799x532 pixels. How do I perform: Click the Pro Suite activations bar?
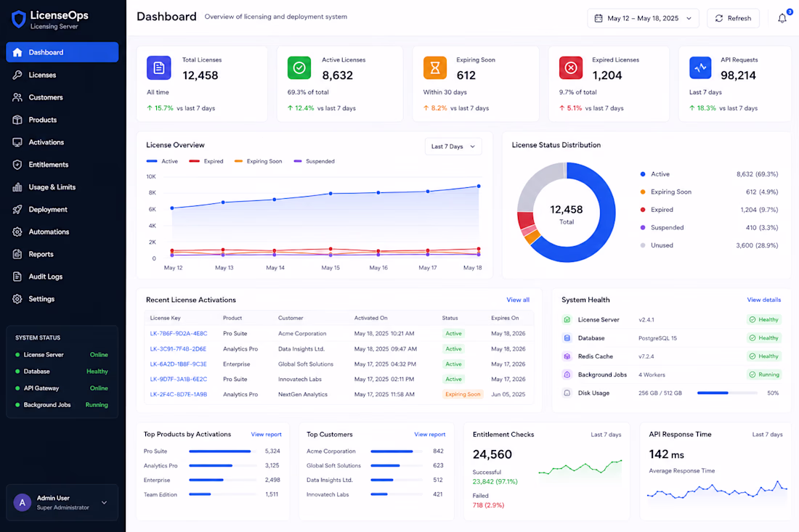[x=223, y=451]
